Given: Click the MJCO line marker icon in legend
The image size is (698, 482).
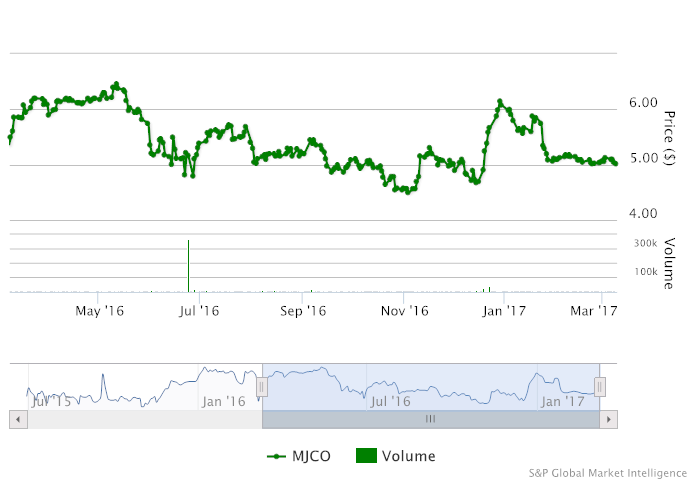Looking at the screenshot, I should pos(278,456).
